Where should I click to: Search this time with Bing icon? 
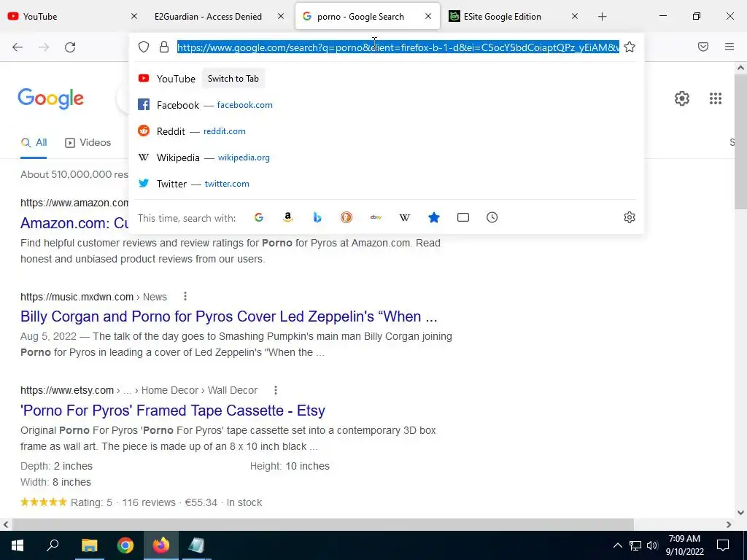[317, 217]
